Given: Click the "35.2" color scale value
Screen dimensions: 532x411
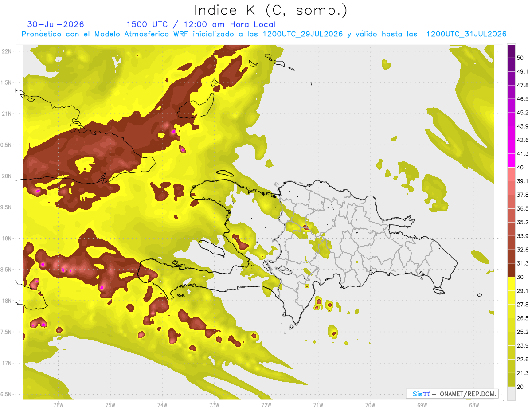Looking at the screenshot, I should tap(523, 222).
